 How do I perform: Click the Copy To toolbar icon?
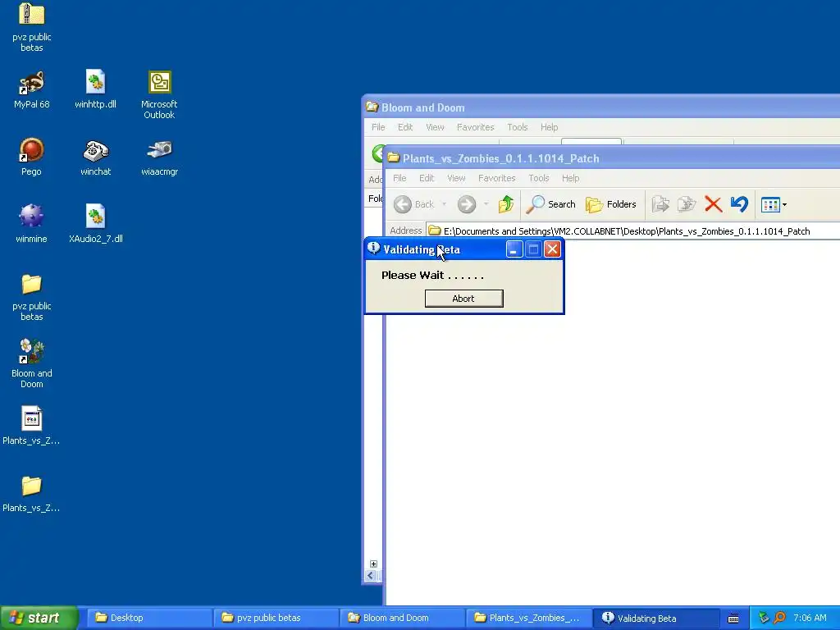687,204
